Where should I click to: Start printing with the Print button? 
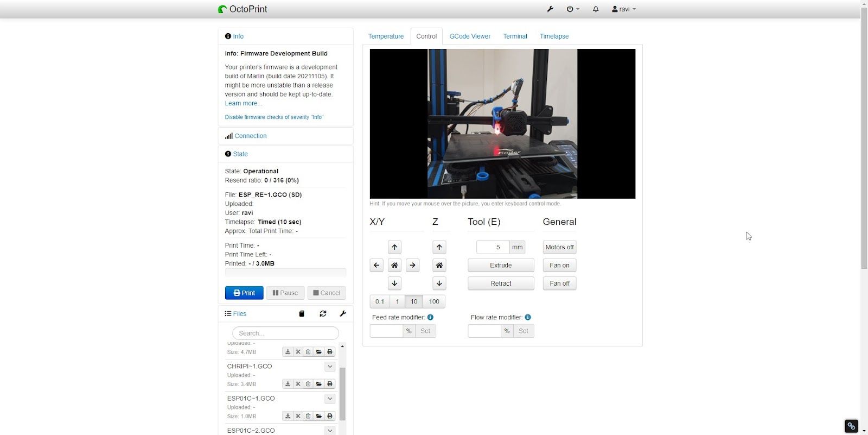click(244, 293)
